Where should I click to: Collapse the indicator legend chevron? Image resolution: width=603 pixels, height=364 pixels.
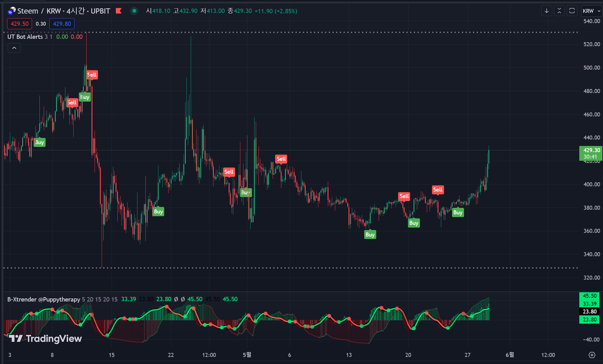(x=14, y=48)
